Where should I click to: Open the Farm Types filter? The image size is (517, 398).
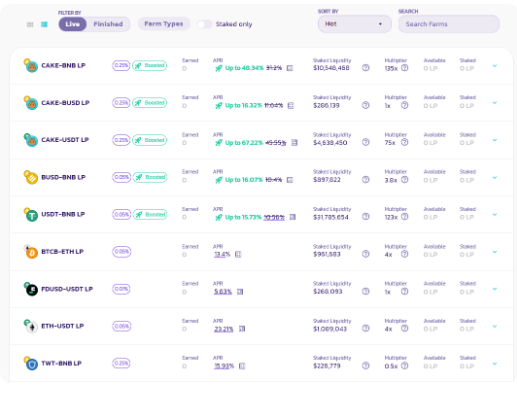click(x=164, y=24)
